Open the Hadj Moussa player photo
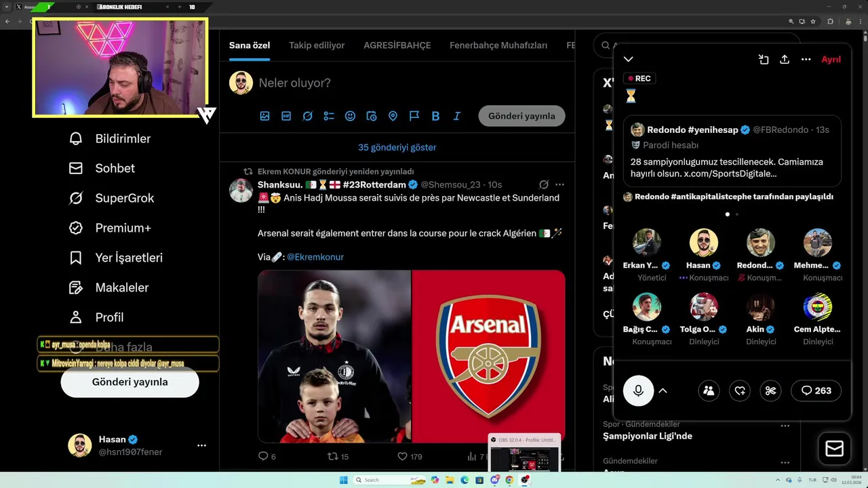This screenshot has width=868, height=488. pyautogui.click(x=334, y=357)
